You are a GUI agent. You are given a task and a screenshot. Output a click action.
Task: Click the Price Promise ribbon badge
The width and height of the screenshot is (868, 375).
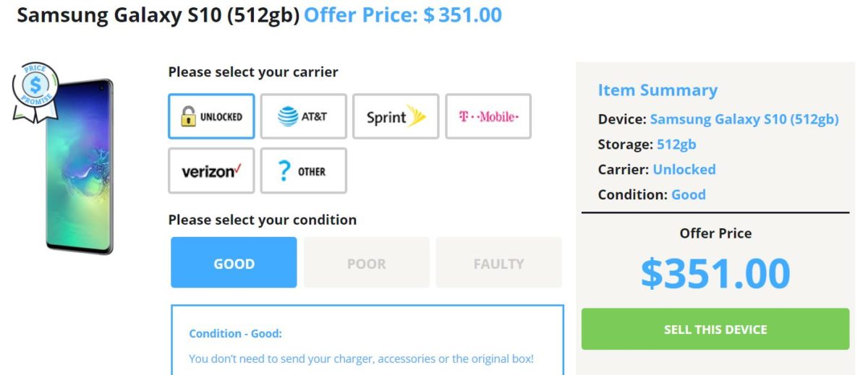tap(34, 89)
